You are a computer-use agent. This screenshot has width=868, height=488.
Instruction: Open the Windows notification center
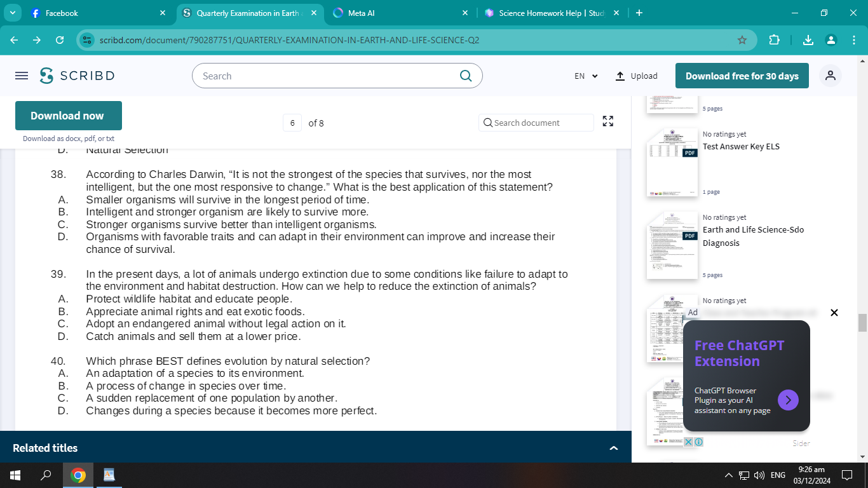tap(846, 475)
